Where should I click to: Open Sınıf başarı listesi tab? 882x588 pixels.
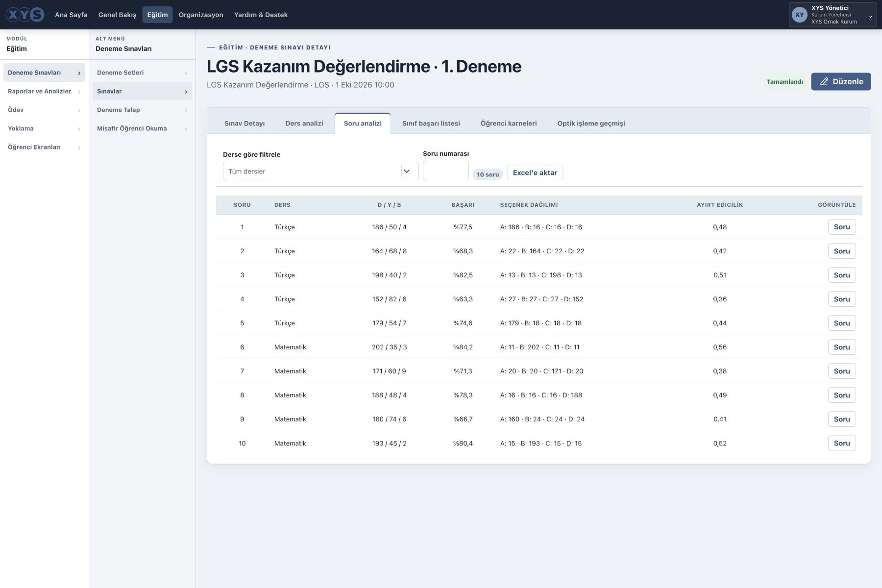[x=431, y=123]
